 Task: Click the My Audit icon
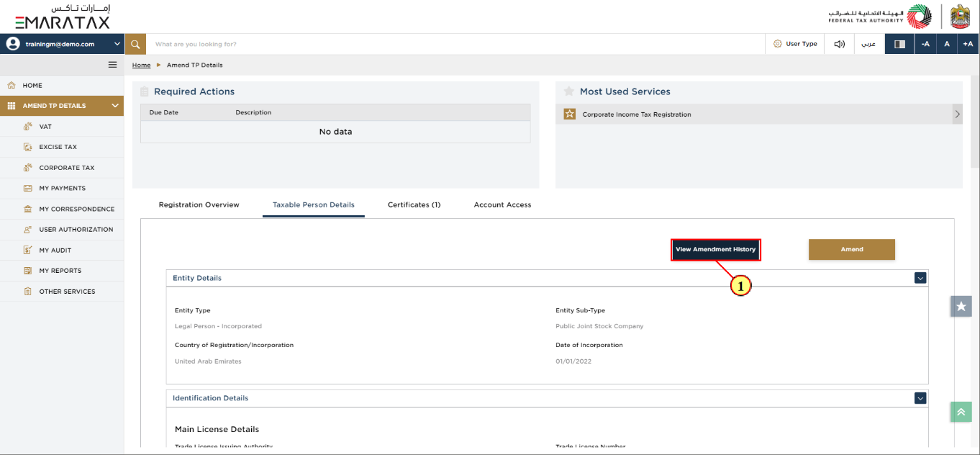coord(28,250)
